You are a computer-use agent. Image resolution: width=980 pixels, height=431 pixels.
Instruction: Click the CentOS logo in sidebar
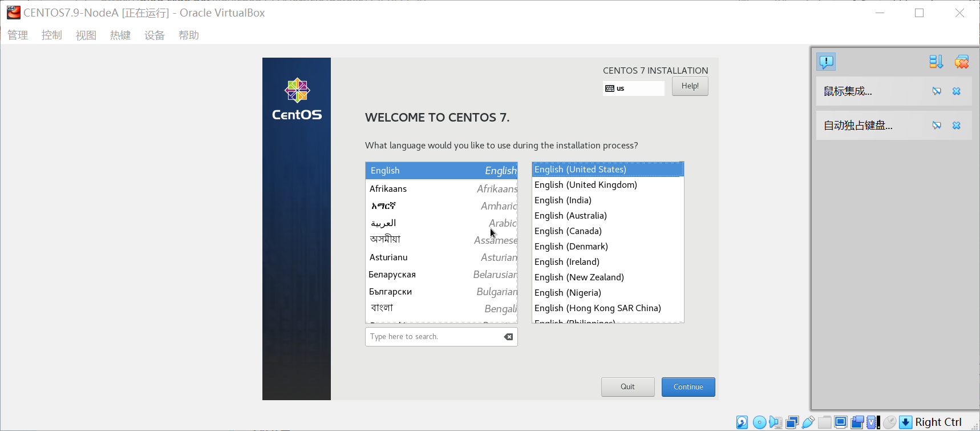tap(297, 99)
